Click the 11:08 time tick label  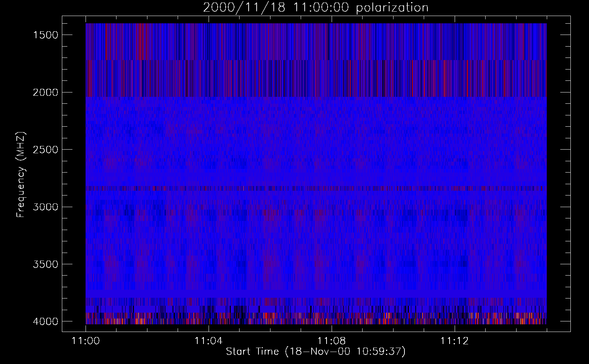331,341
